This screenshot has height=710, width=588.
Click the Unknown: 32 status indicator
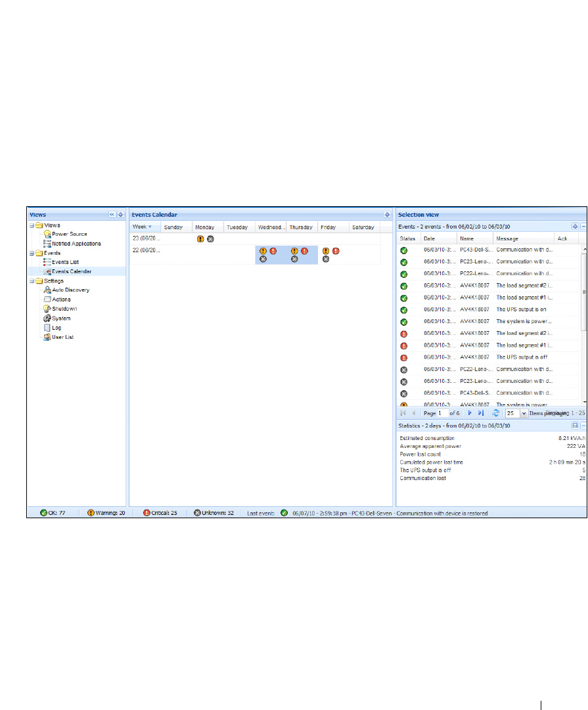(x=214, y=513)
